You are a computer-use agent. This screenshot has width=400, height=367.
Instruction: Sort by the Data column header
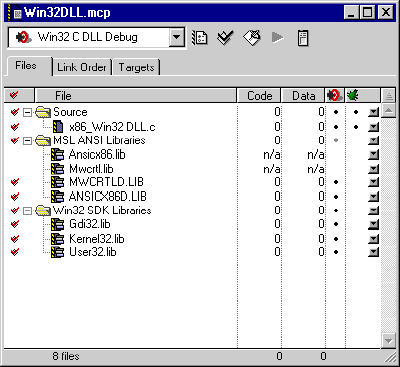click(x=303, y=96)
